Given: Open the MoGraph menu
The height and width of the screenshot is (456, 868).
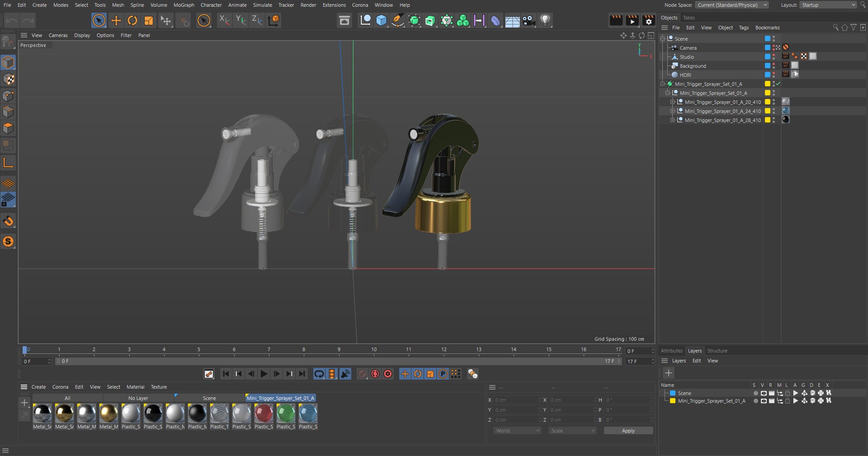Looking at the screenshot, I should 184,5.
